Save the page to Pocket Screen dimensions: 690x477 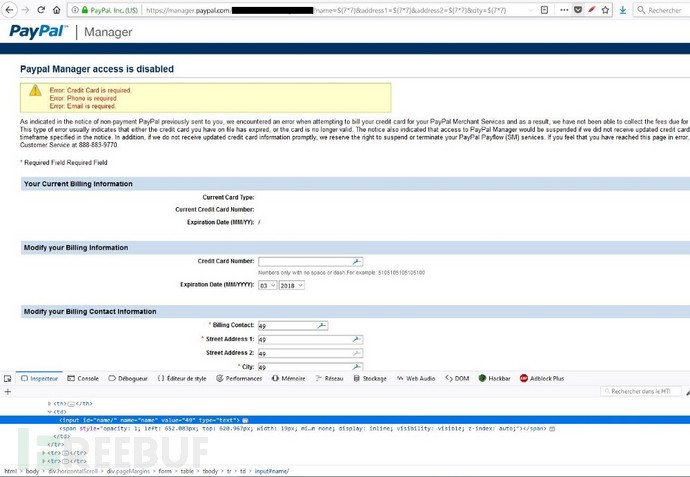pos(578,10)
